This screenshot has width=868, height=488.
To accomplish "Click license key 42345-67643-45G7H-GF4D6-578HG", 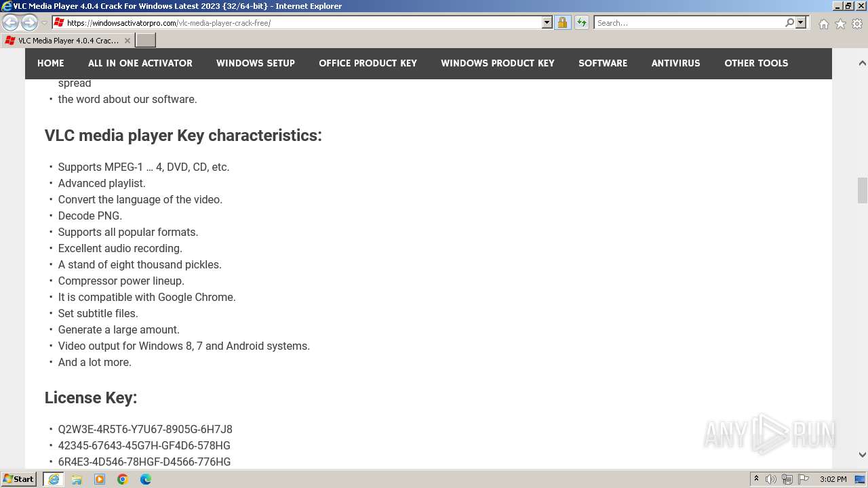I will pos(144,446).
